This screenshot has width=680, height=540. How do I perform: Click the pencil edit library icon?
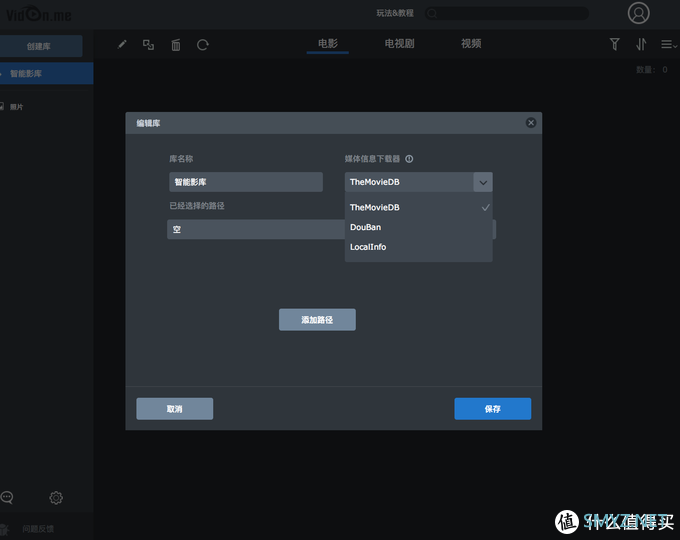click(122, 44)
